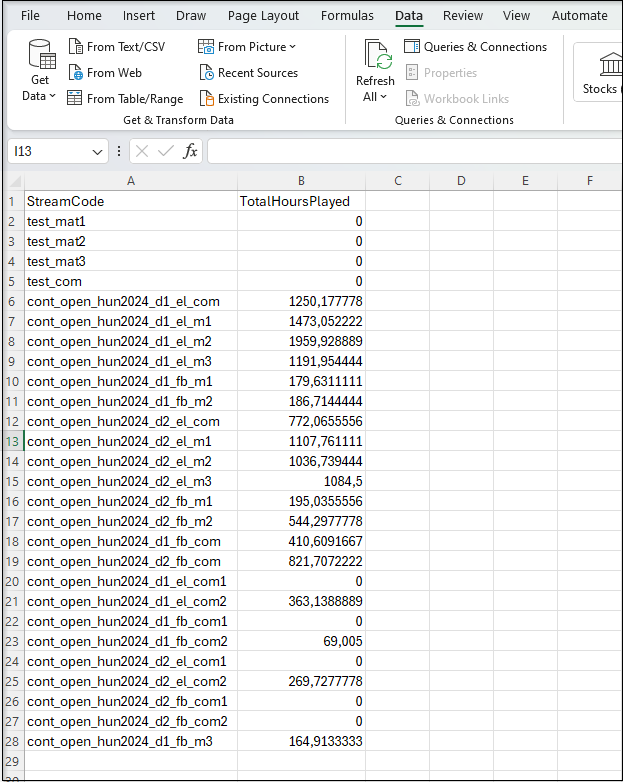Open the File menu
623x782 pixels.
tap(31, 16)
